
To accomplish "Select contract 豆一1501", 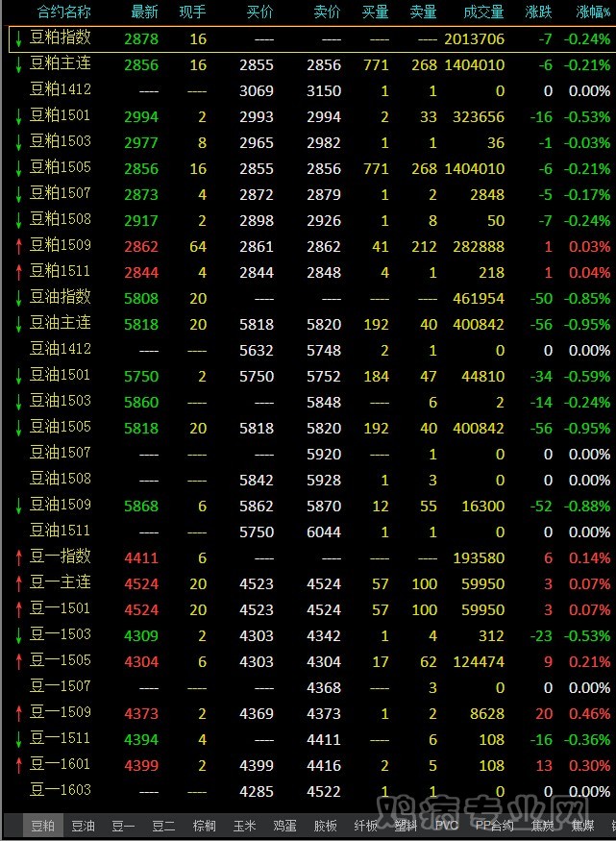I will [312, 609].
